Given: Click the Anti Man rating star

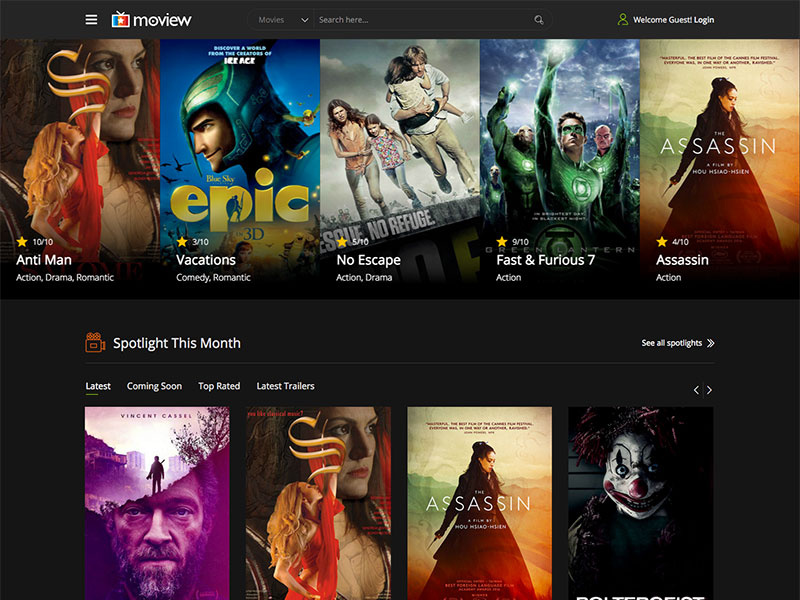Looking at the screenshot, I should 22,241.
